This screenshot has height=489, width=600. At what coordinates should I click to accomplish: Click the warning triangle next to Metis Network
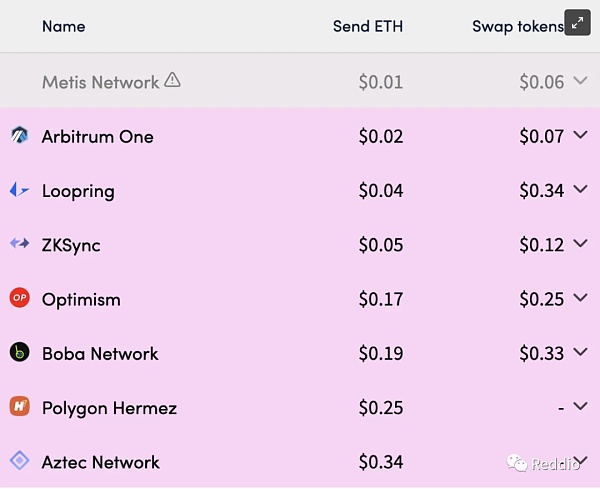click(173, 80)
